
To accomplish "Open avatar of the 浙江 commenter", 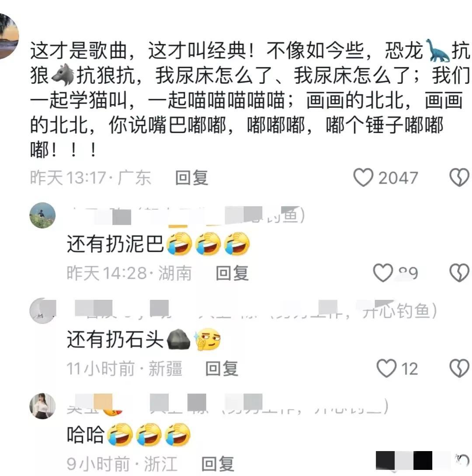I will pos(42,406).
